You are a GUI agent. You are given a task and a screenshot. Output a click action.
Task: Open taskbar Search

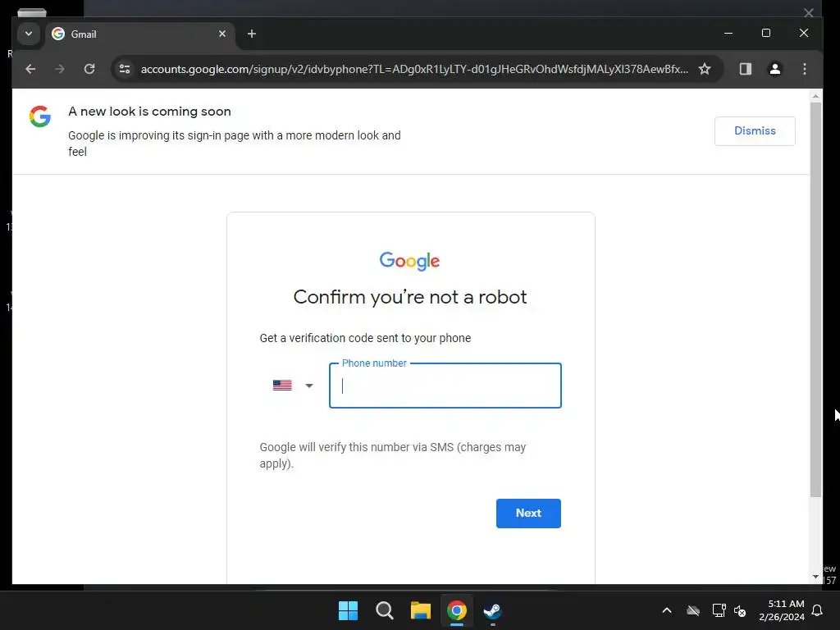[x=384, y=610]
